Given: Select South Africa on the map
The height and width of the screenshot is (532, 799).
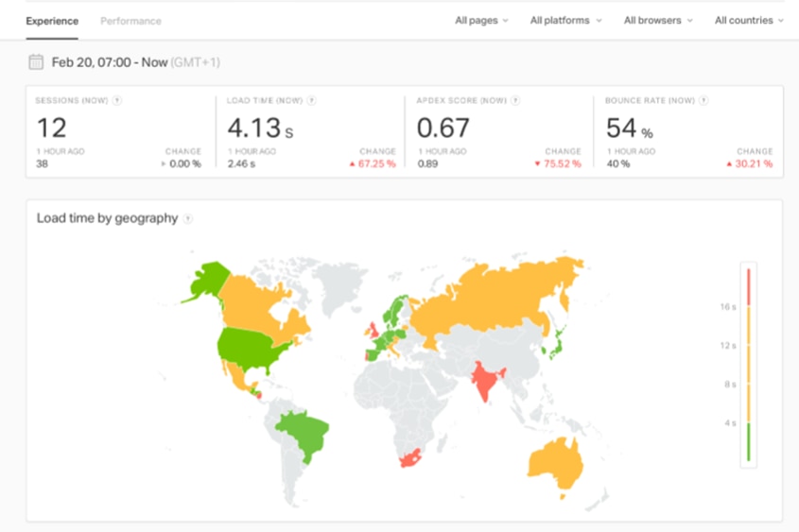Looking at the screenshot, I should (x=410, y=458).
